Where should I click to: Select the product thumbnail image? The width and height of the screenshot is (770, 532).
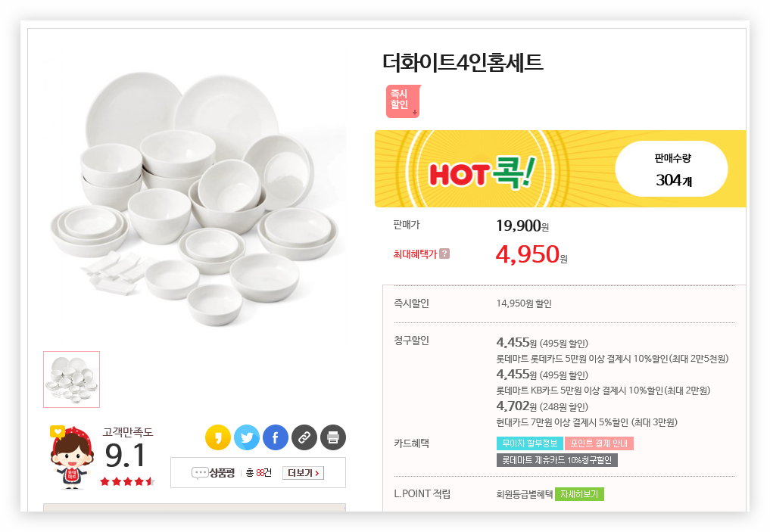click(71, 379)
